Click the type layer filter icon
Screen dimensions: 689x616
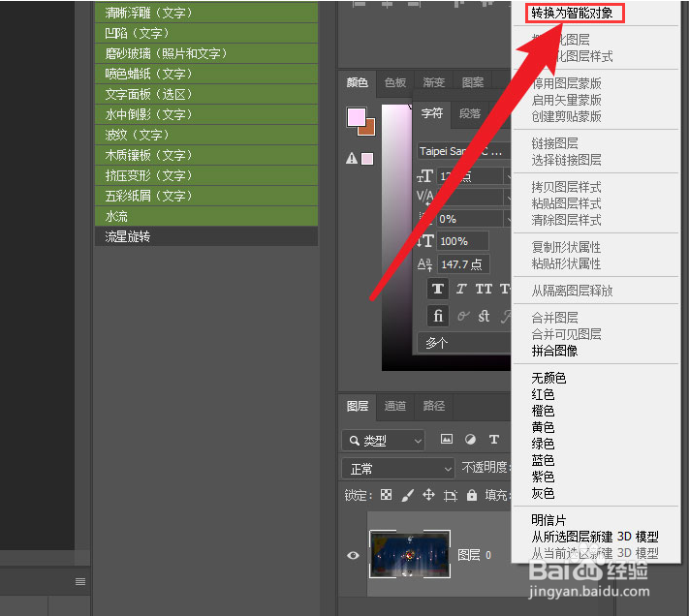pos(494,440)
